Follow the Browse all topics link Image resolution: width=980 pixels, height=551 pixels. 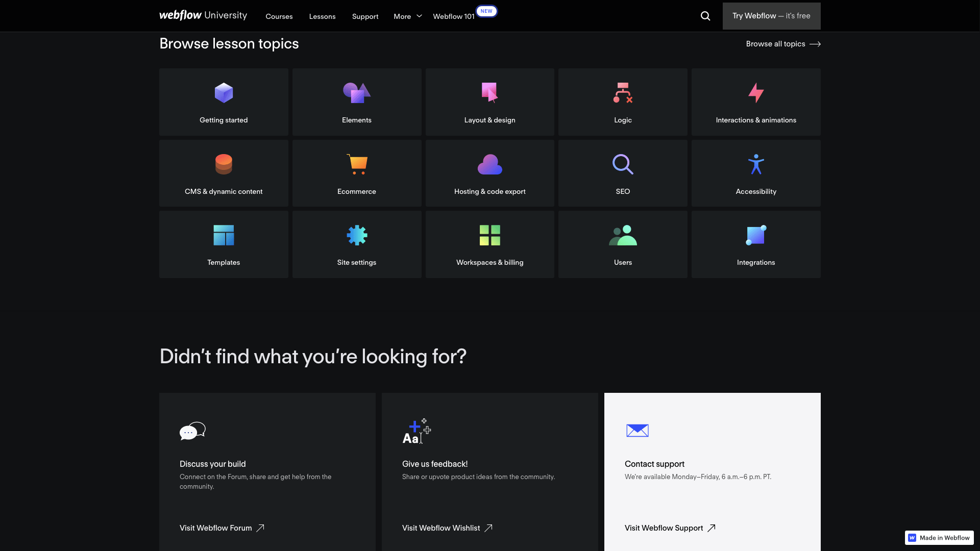(783, 44)
